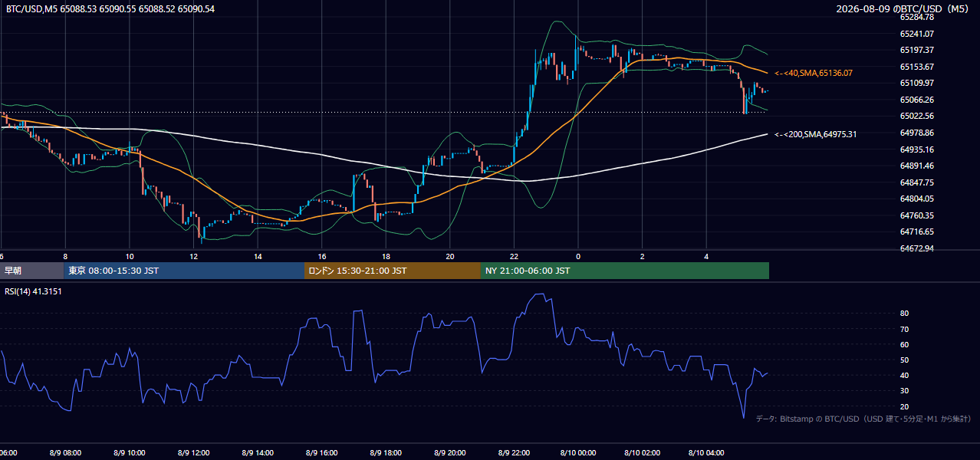Click RSI scale value 30

coord(905,391)
